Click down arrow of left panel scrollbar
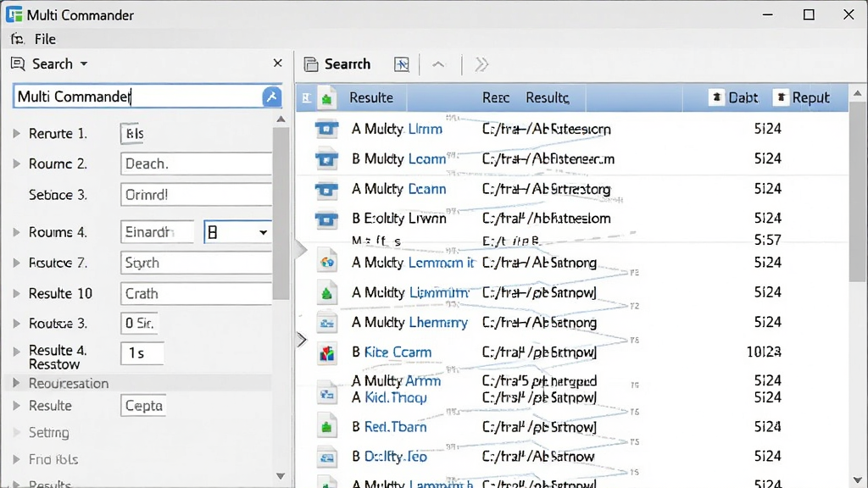The height and width of the screenshot is (488, 868). point(281,476)
